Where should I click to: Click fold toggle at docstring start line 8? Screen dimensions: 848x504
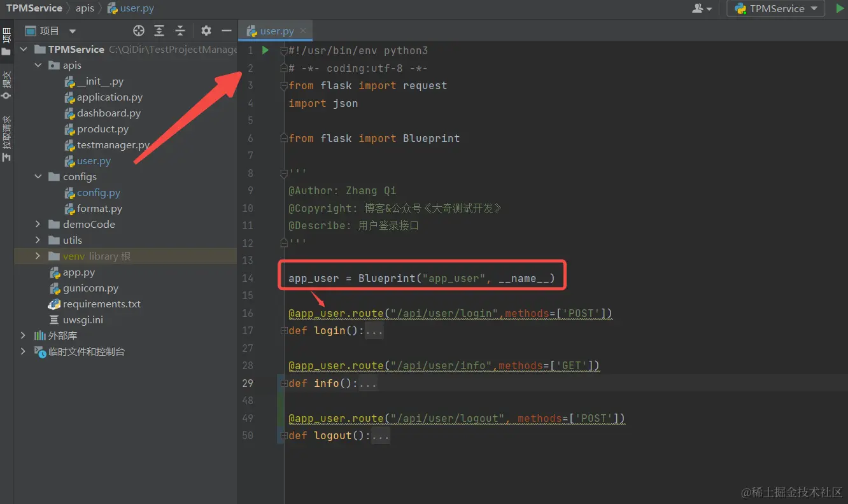coord(283,173)
